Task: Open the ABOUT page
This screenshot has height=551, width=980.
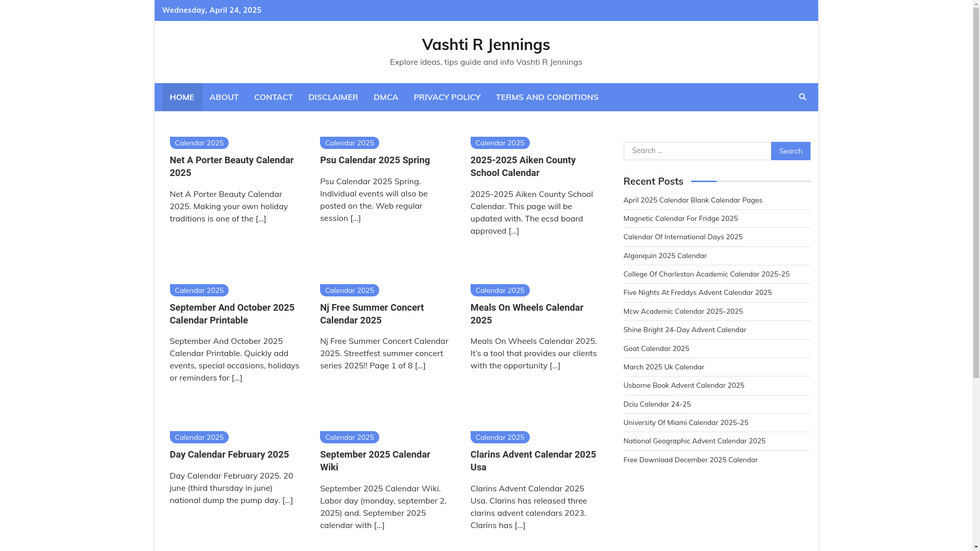Action: (224, 97)
